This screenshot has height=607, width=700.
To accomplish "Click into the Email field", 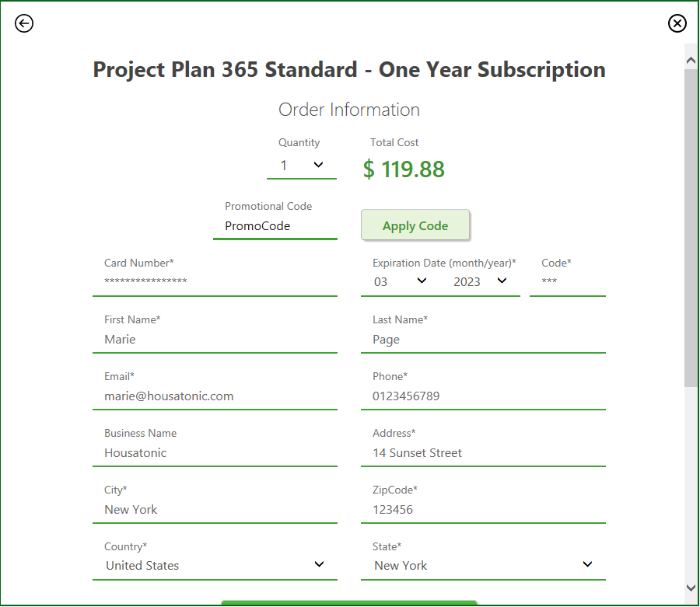I will coord(215,396).
